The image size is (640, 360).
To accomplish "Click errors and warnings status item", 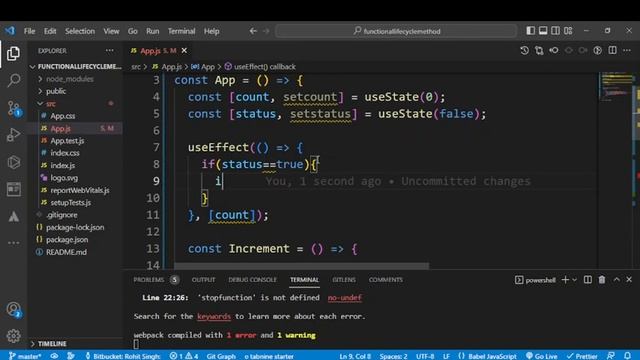I will point(184,356).
